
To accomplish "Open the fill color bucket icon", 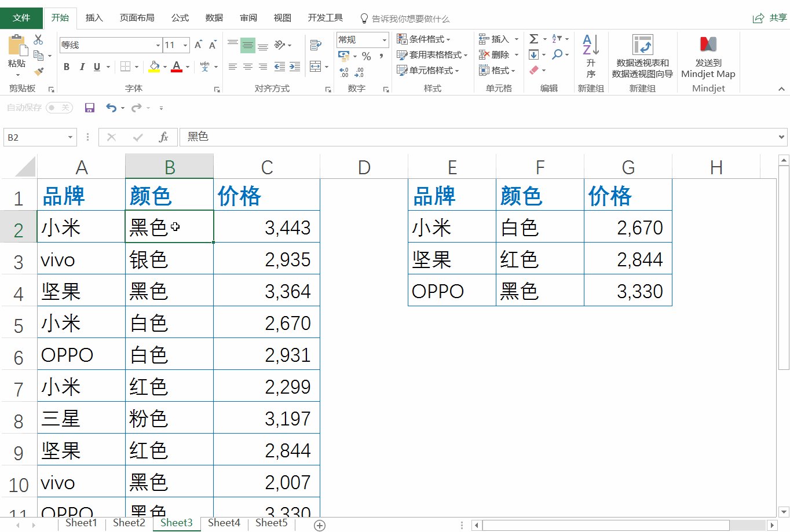I will tap(154, 67).
